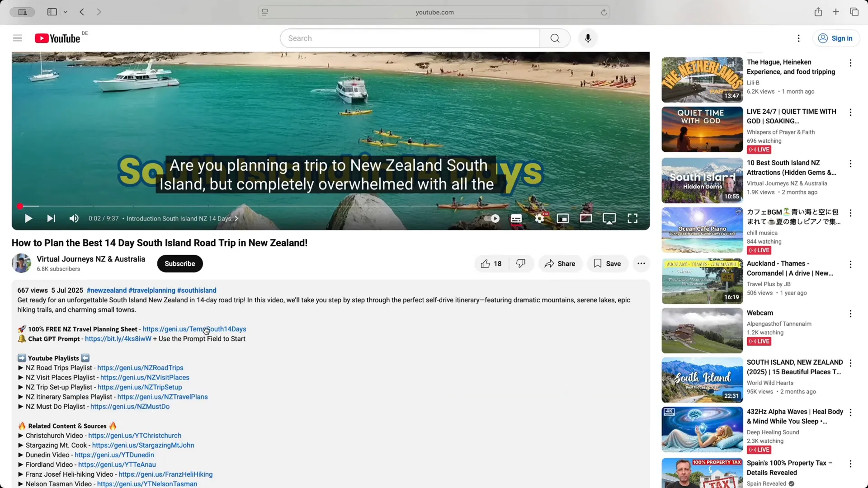Viewport: 868px width, 488px height.
Task: Open the NZVisitPlaces playlist link
Action: 145,378
